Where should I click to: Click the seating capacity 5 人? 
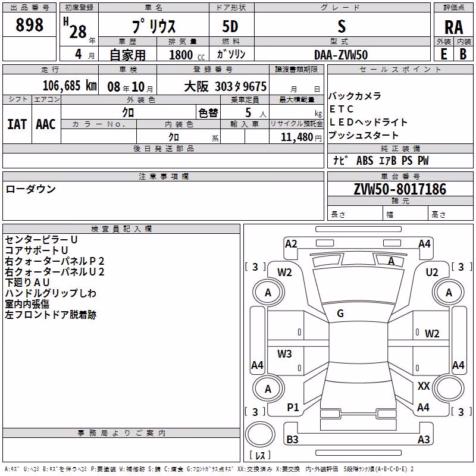point(256,113)
